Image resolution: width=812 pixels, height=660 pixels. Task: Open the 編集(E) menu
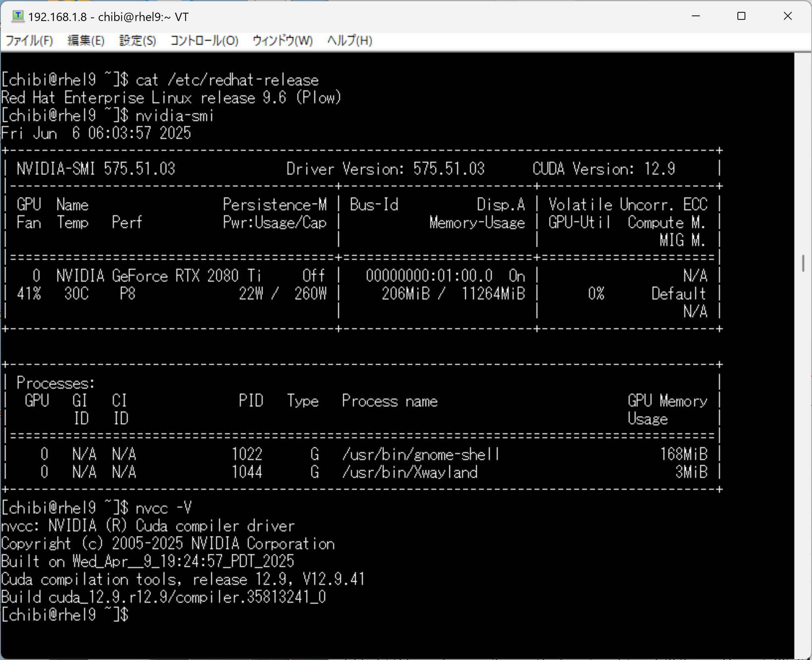coord(86,40)
